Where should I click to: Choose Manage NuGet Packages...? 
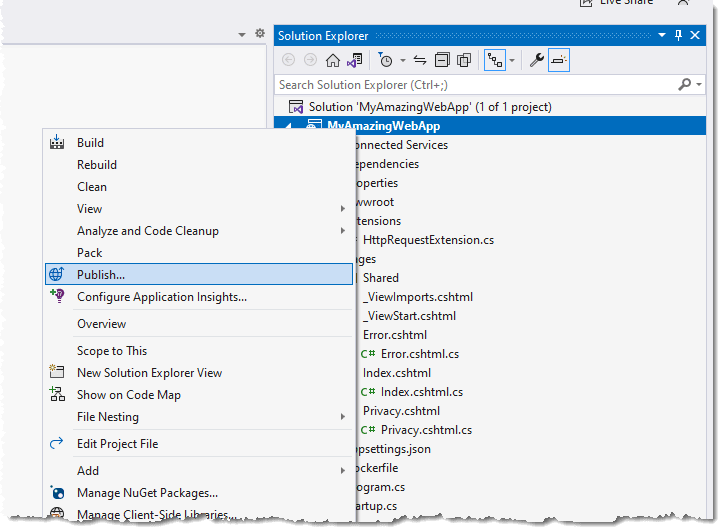(199, 493)
